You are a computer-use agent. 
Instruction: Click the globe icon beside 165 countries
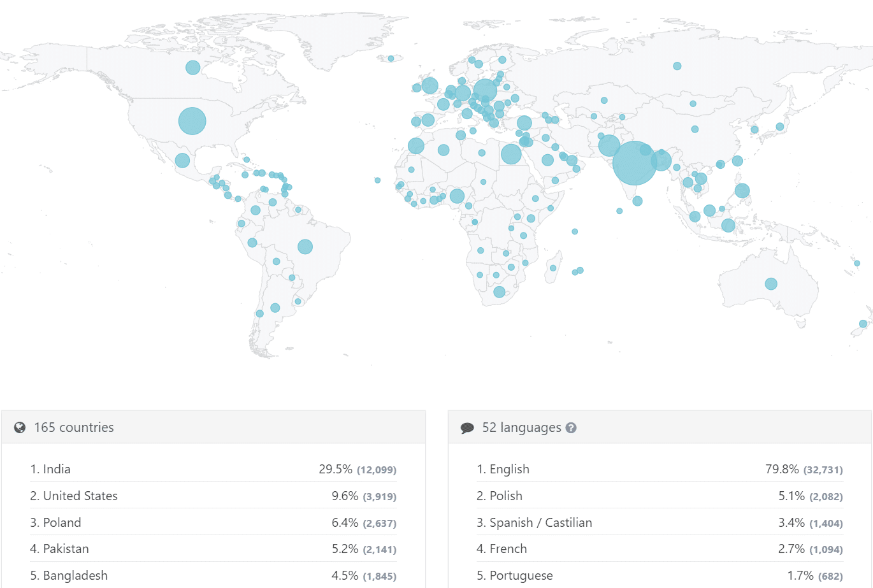point(20,427)
